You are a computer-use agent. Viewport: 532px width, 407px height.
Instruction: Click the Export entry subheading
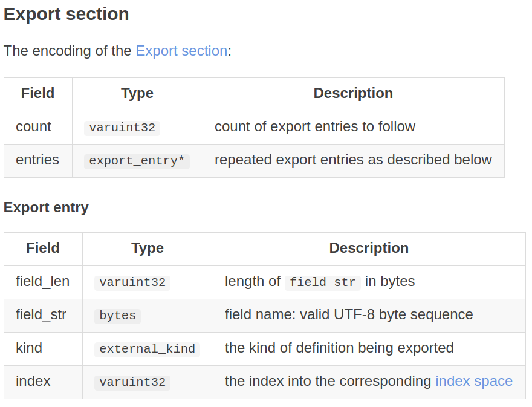(x=46, y=207)
